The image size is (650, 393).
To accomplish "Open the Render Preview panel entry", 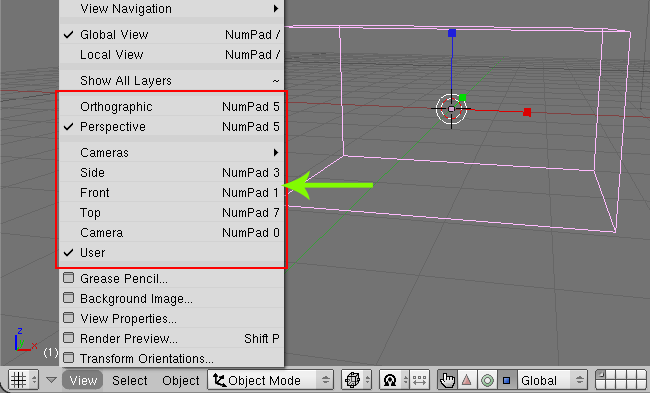I will click(x=172, y=338).
